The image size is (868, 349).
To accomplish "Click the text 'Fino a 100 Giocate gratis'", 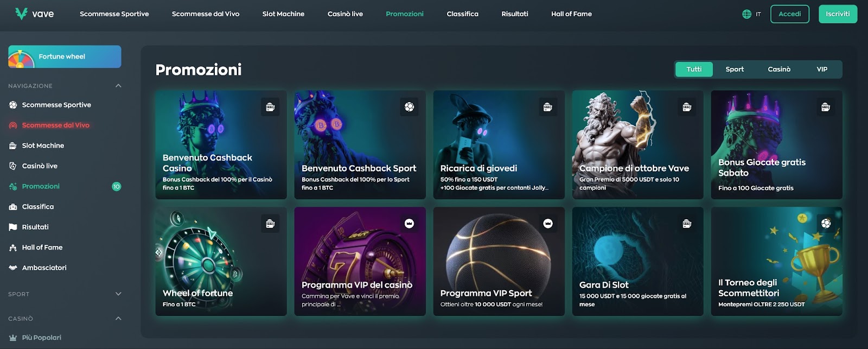I will [x=756, y=188].
